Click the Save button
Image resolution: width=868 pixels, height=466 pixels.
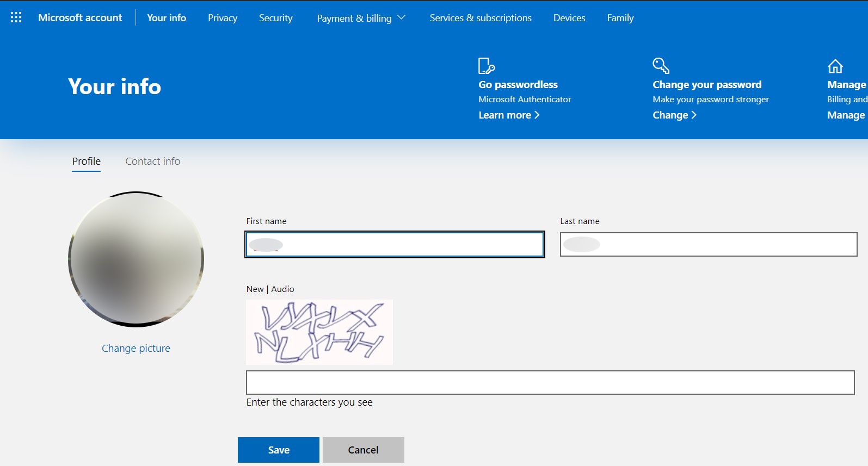[x=279, y=450]
